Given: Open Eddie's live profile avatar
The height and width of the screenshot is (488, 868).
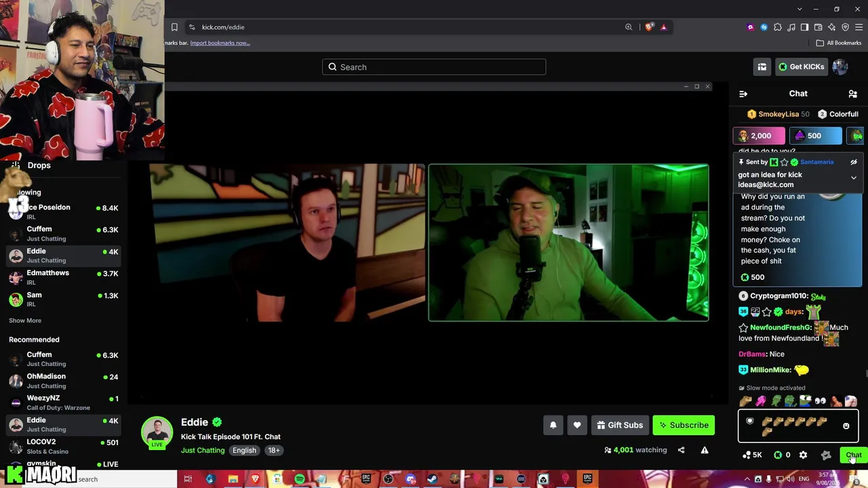Looking at the screenshot, I should pos(157,432).
